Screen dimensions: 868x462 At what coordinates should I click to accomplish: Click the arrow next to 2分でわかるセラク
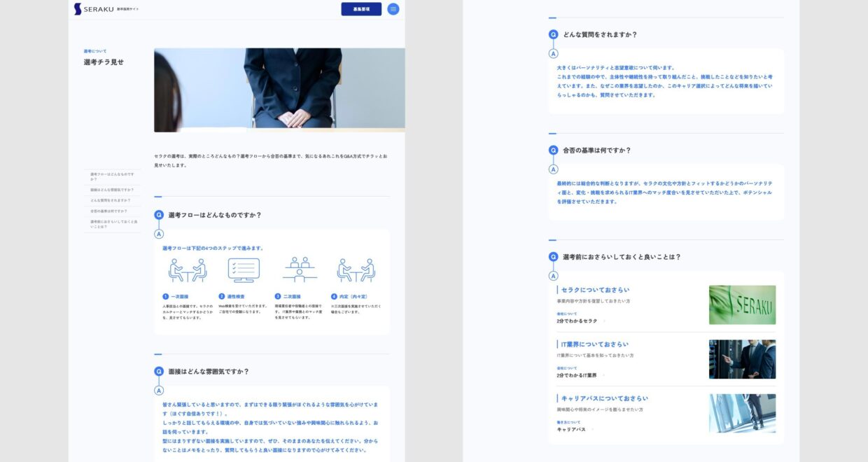[604, 321]
